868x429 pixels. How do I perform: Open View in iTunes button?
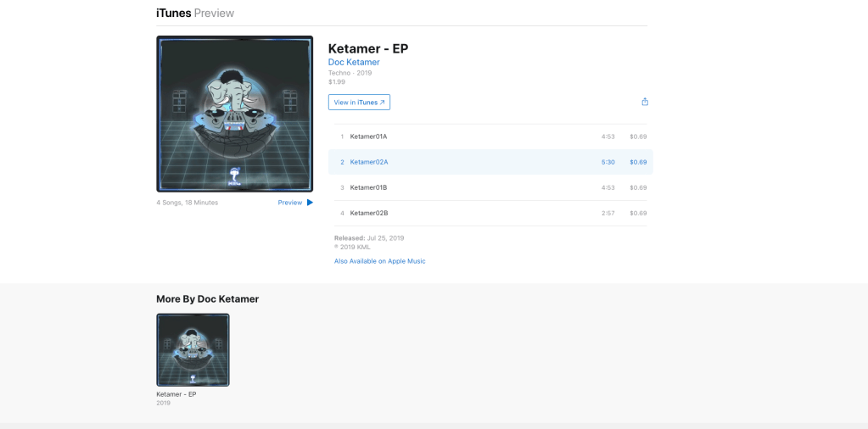(x=359, y=103)
